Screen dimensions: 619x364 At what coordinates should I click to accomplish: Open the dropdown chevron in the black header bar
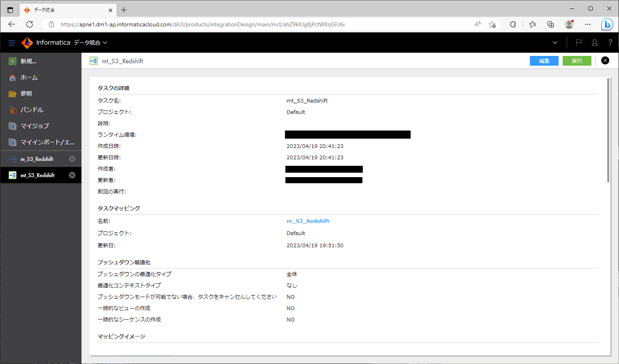pyautogui.click(x=555, y=42)
